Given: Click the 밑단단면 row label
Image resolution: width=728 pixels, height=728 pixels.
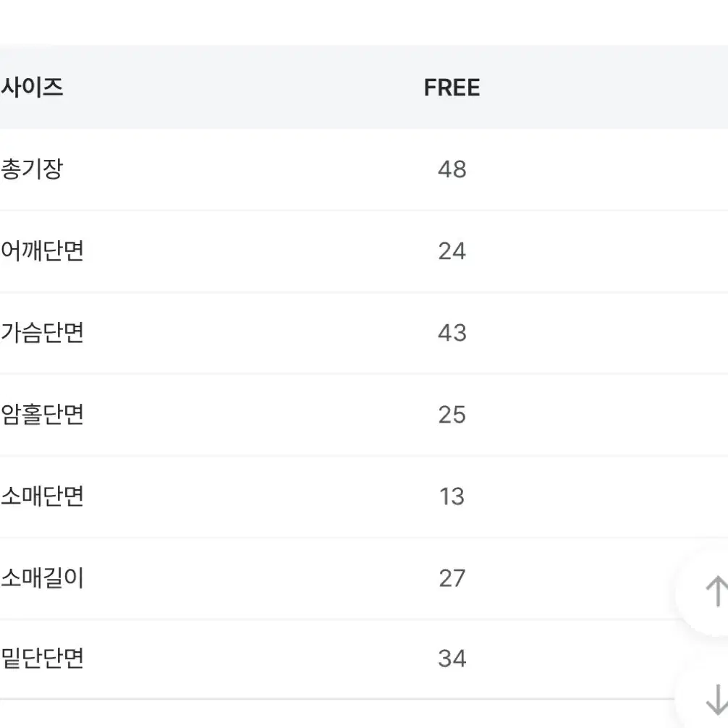Looking at the screenshot, I should pos(42,659).
